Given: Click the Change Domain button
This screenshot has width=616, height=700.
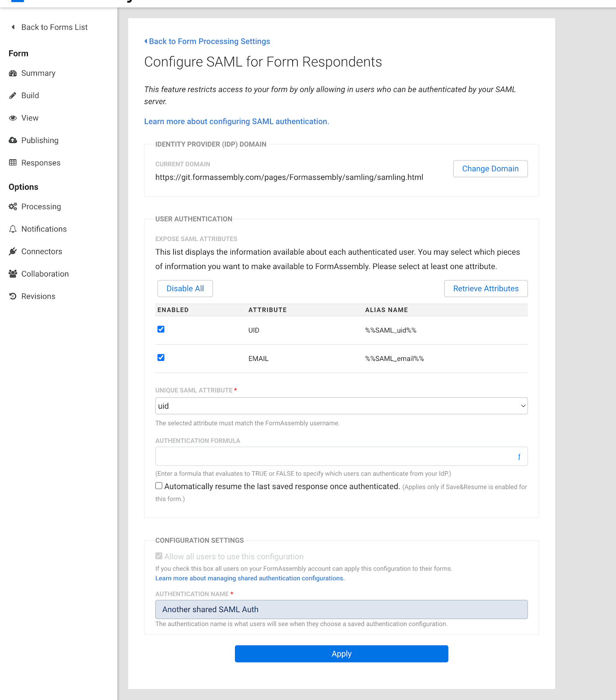Looking at the screenshot, I should (490, 169).
